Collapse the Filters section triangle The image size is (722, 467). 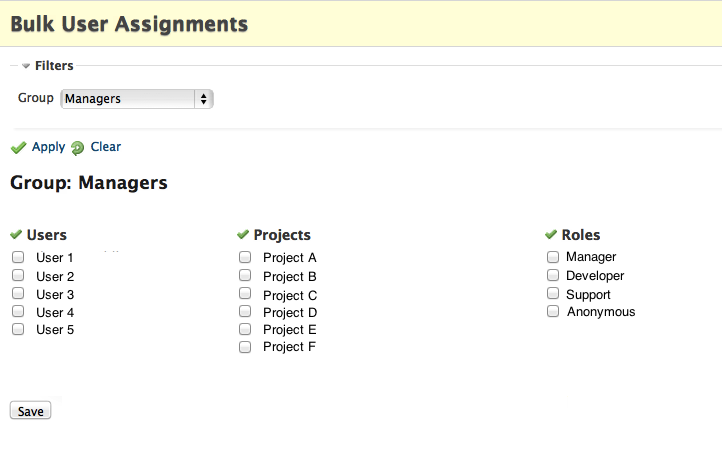point(26,66)
